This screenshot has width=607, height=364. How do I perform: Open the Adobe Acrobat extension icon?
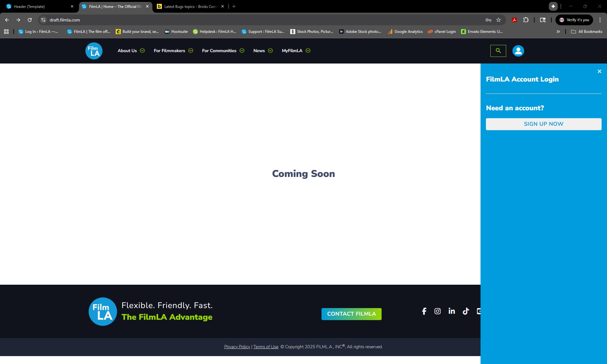[x=514, y=20]
